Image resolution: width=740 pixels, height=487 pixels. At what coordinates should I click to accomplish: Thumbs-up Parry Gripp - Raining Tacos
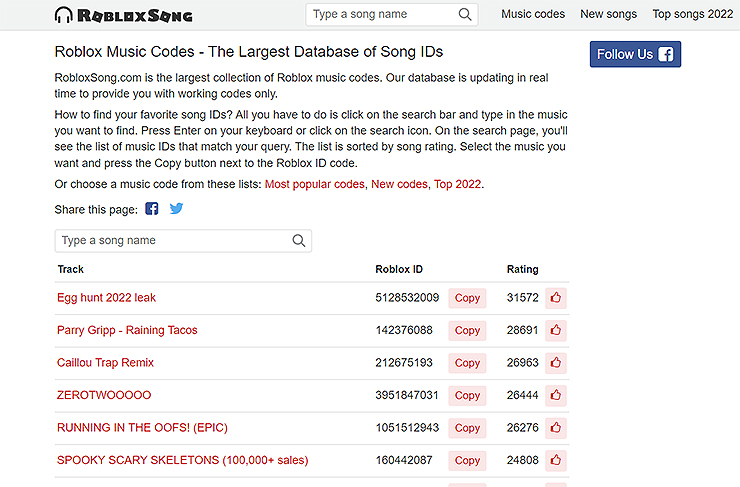556,330
